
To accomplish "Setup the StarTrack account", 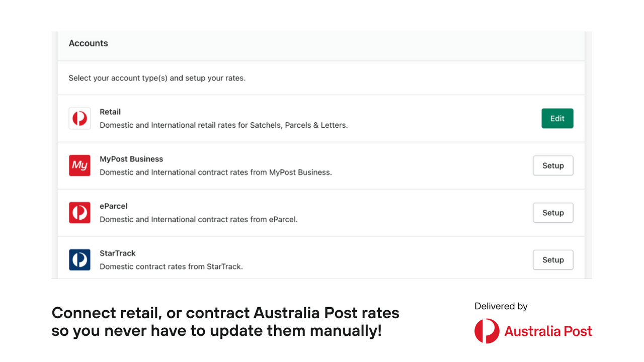I will pos(553,260).
